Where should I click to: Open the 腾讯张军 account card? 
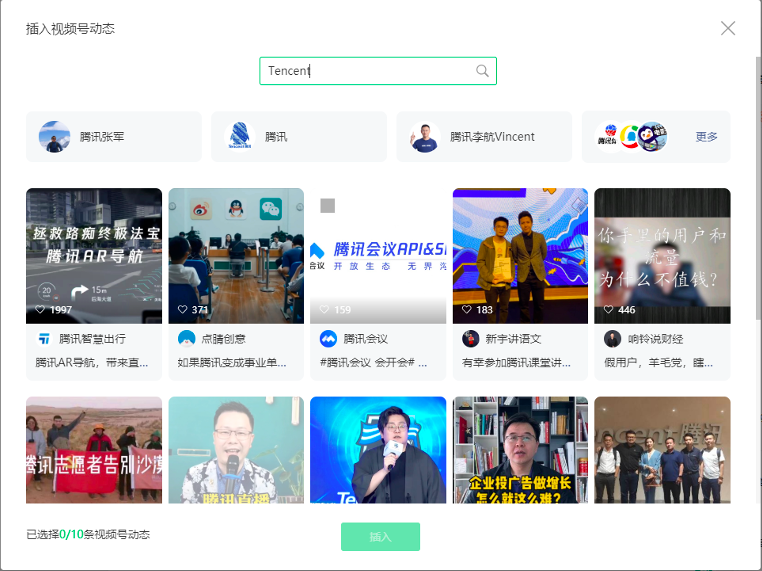(114, 137)
